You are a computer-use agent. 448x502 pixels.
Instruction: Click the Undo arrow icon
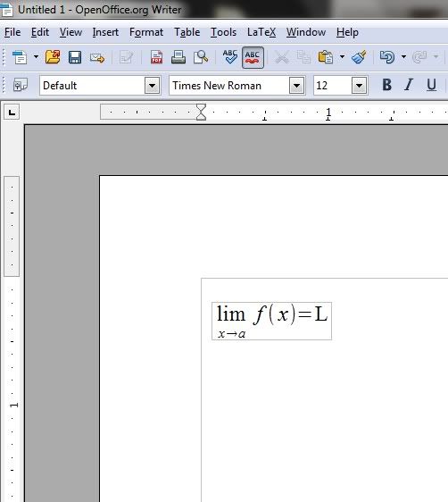(x=387, y=57)
